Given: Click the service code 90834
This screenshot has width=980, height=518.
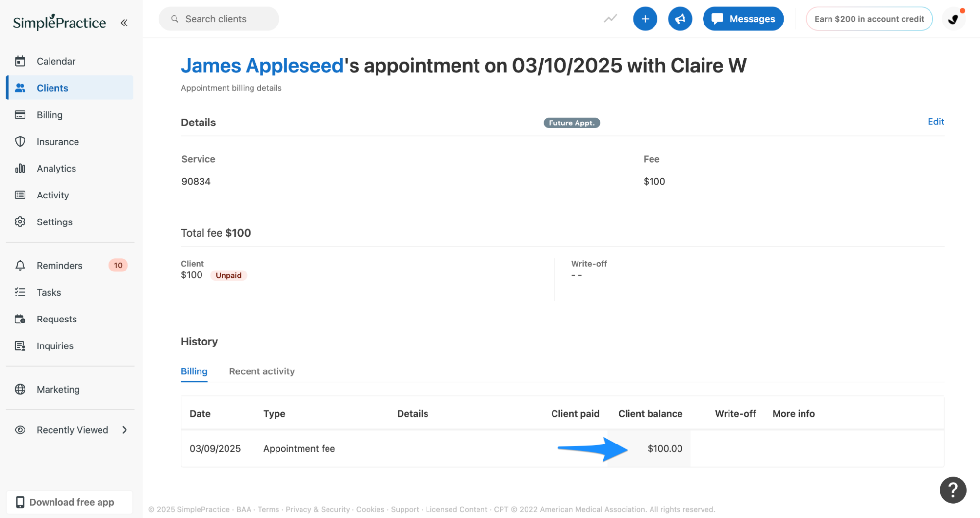Looking at the screenshot, I should [196, 181].
